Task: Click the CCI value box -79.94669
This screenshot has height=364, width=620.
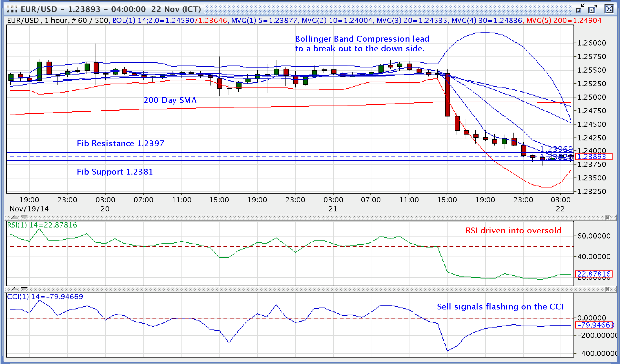Action: coord(594,325)
